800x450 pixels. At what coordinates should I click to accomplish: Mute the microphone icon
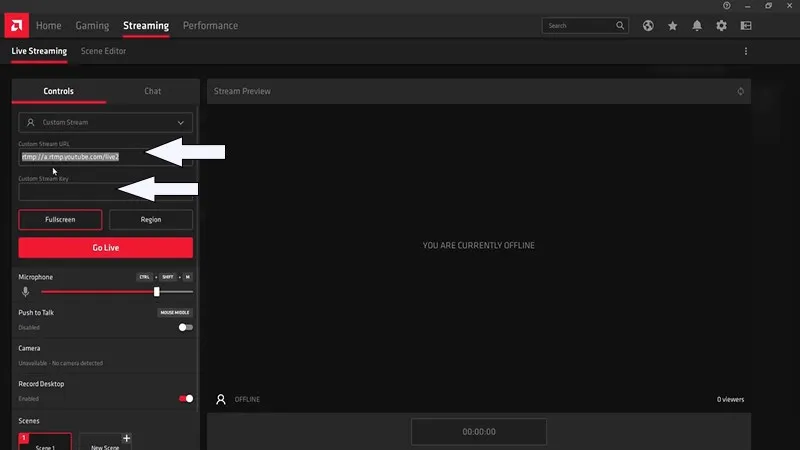coord(26,292)
